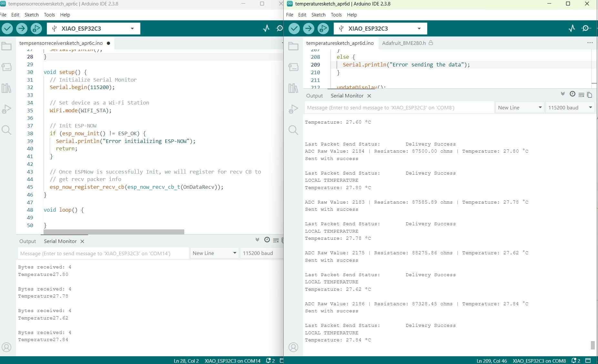The width and height of the screenshot is (598, 364).
Task: Open 115200 baud dropdown in COM8 monitor
Action: [570, 107]
